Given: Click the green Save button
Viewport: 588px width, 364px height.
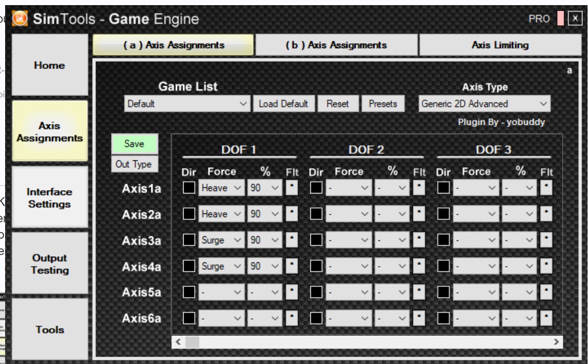Looking at the screenshot, I should click(x=134, y=144).
